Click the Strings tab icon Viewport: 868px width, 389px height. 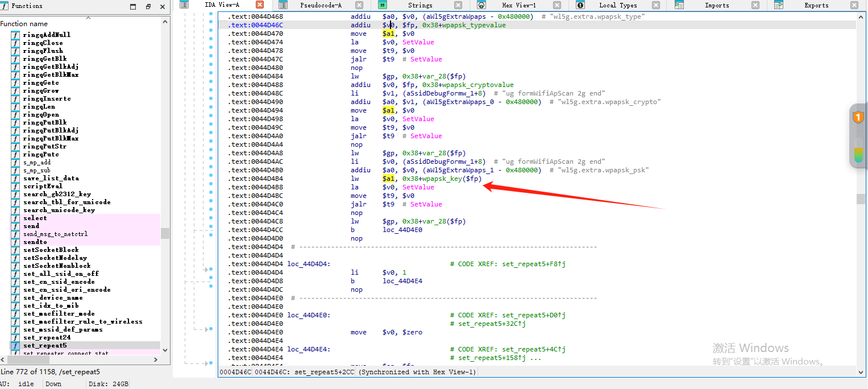point(383,5)
